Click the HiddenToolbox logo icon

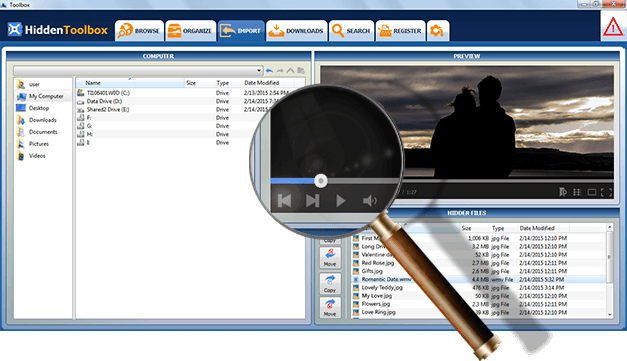click(15, 29)
